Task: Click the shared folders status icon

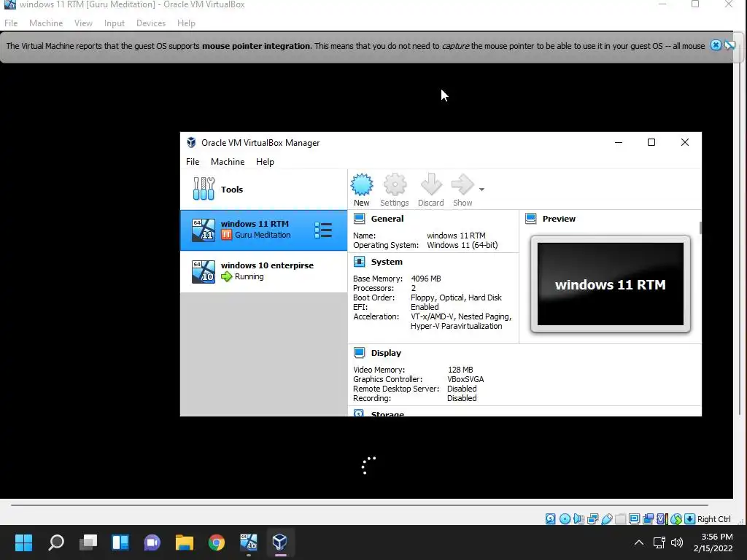Action: point(620,519)
